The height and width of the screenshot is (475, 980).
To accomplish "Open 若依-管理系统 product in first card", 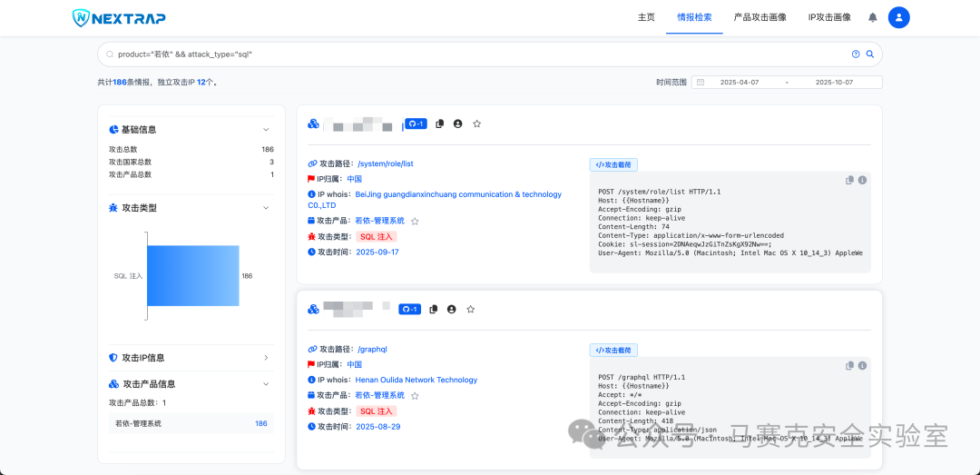I will (x=380, y=221).
